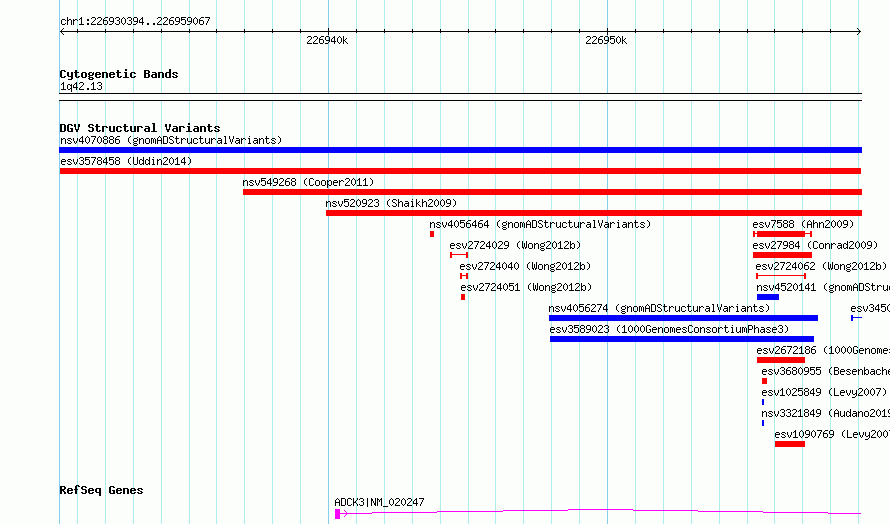
Task: Click the red bar under nsv549268 (Cooper2011)
Action: 552,192
